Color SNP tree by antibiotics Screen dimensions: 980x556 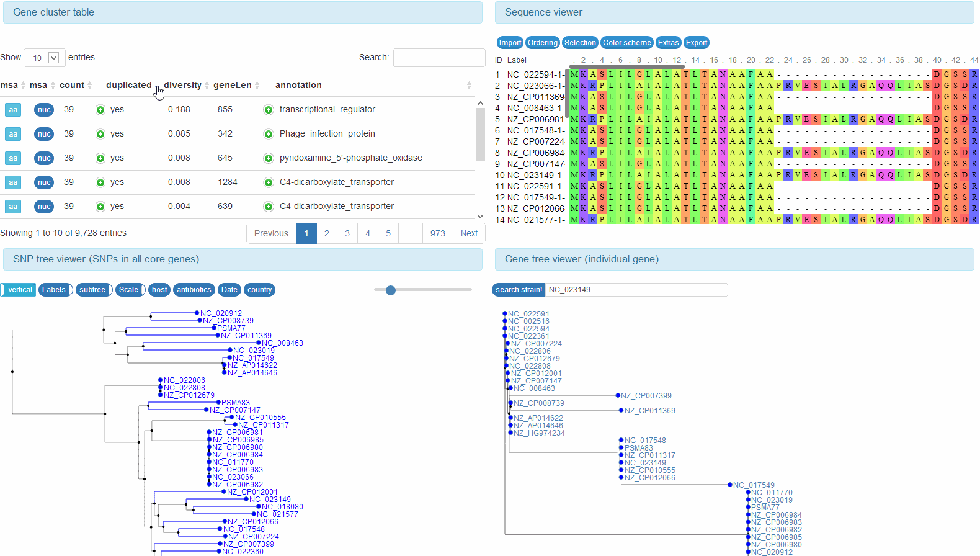click(x=194, y=290)
